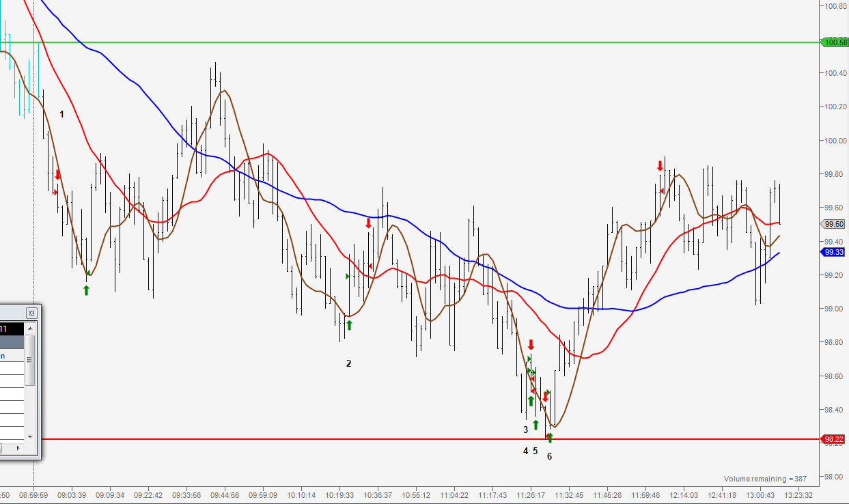Screen dimensions: 849x504
Task: Select the green 100.58 price label
Action: (x=835, y=42)
